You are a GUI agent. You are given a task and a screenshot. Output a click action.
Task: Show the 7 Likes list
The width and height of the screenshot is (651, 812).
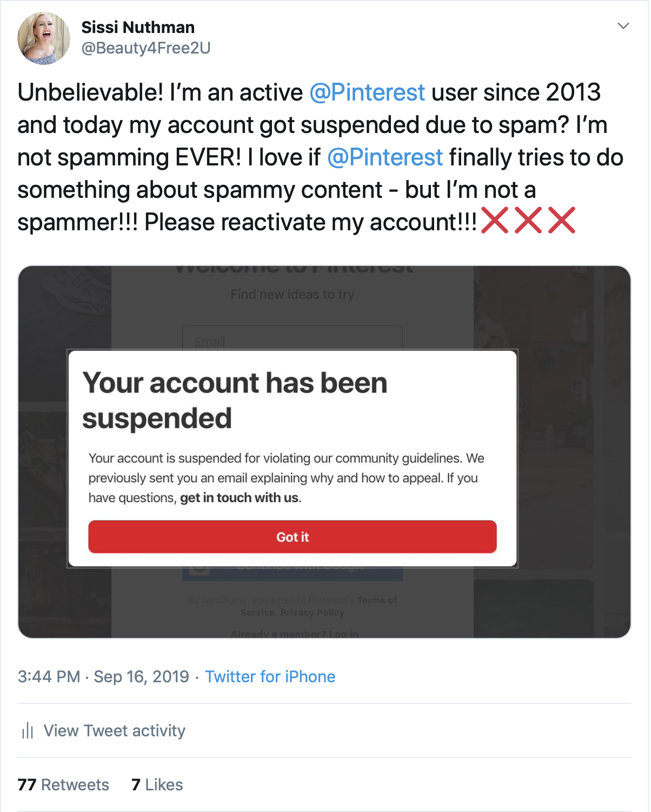[157, 784]
